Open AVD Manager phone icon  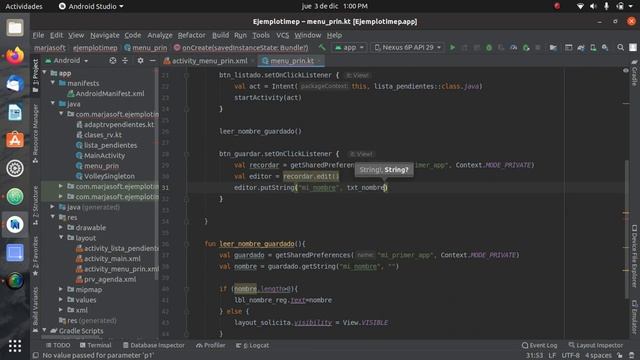click(x=593, y=47)
